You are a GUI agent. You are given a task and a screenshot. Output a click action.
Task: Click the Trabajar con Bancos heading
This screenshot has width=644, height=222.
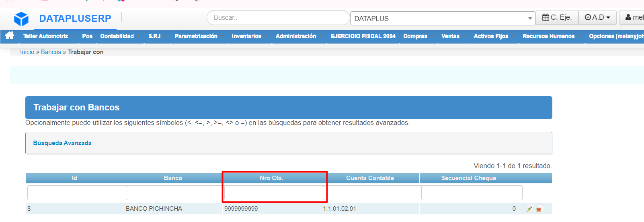[x=76, y=108]
